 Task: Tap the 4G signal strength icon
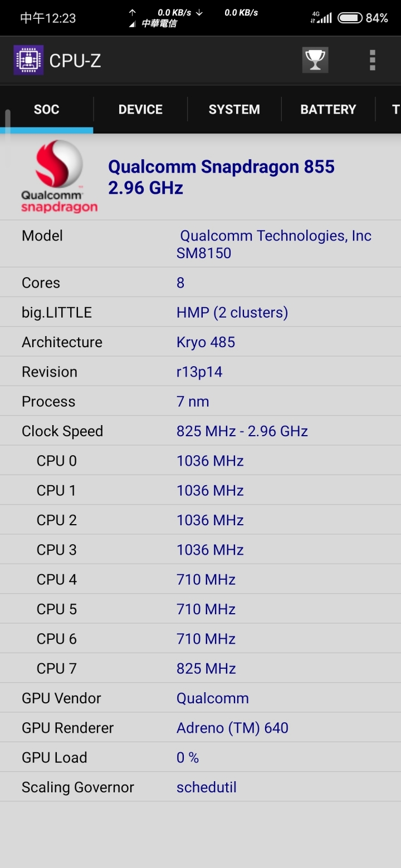tap(321, 18)
